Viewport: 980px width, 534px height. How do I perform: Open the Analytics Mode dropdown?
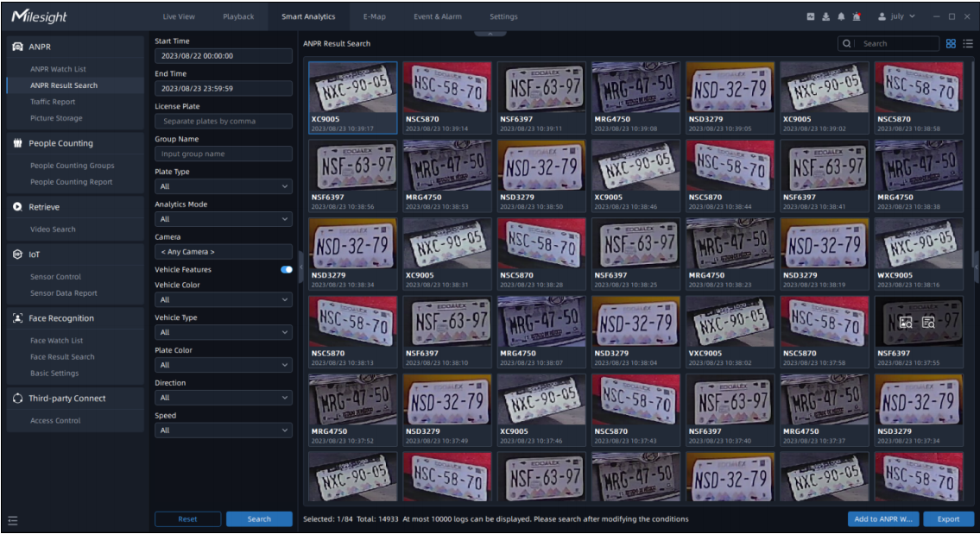click(223, 218)
